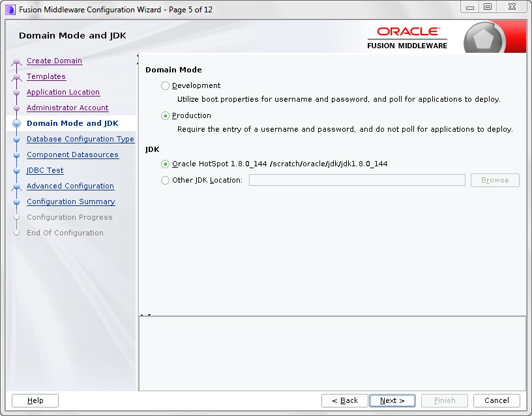Click the JDK section heading
532x416 pixels.
[153, 149]
